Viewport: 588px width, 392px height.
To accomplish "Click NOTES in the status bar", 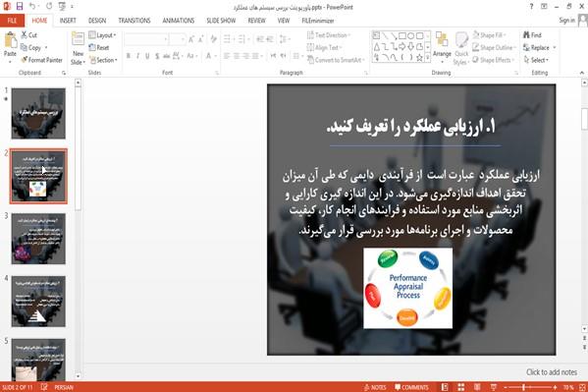I will (375, 387).
